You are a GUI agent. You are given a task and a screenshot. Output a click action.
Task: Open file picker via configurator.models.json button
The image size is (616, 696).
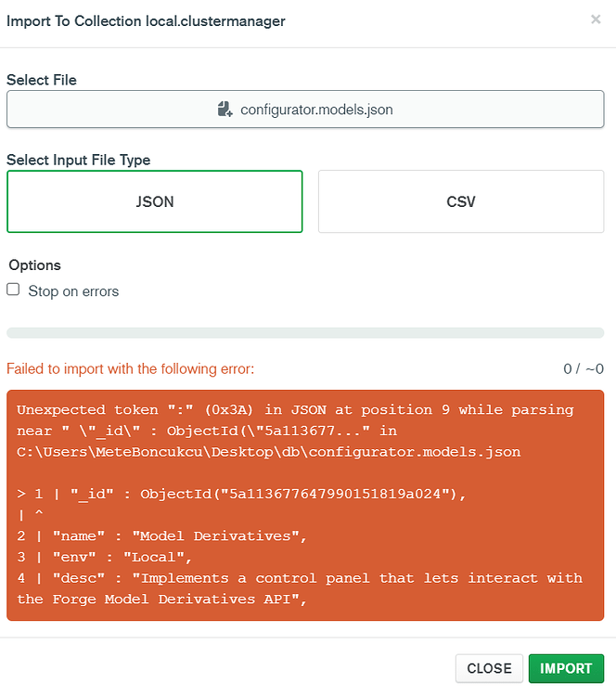(305, 110)
